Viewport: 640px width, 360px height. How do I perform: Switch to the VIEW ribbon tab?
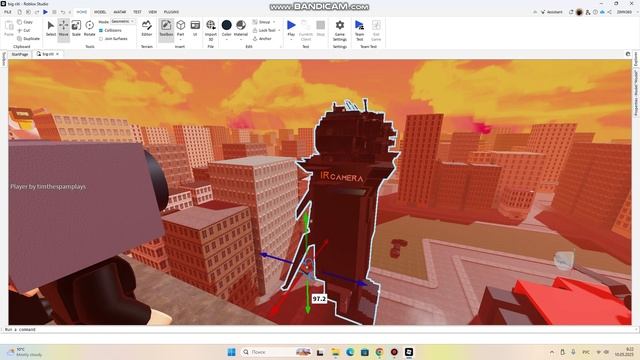153,12
